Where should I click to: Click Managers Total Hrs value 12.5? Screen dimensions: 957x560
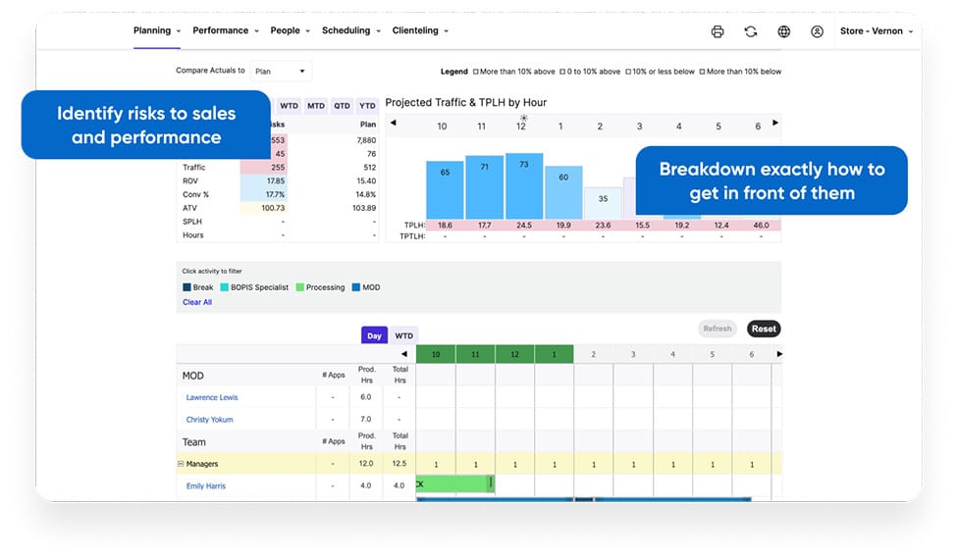point(399,464)
